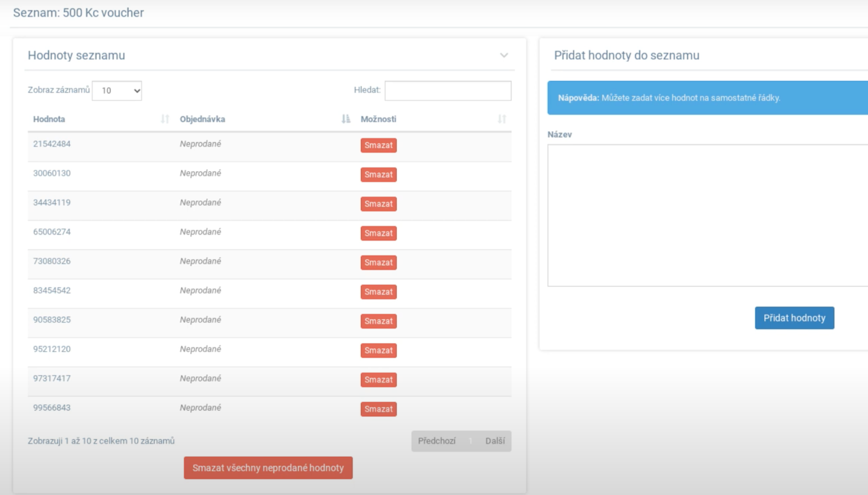The image size is (868, 495).
Task: Remove voucher 65006274 via Smazat
Action: click(x=379, y=233)
